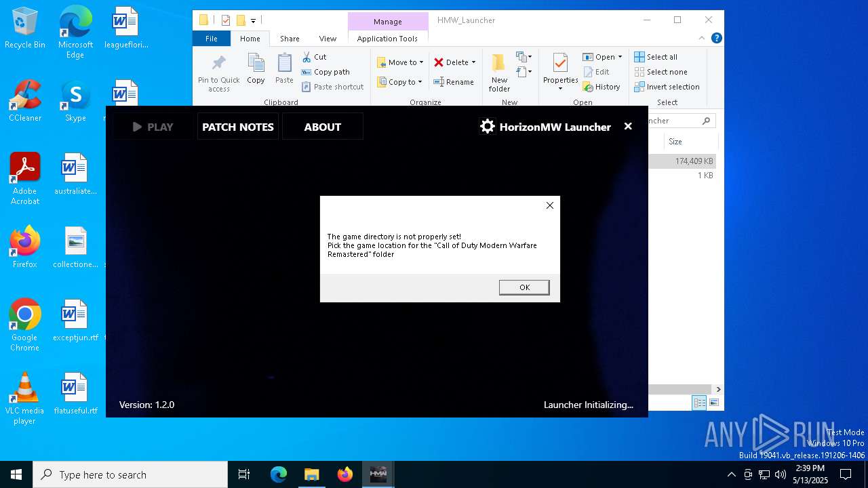Switch to the Home ribbon tab
Image resolution: width=868 pixels, height=488 pixels.
pyautogui.click(x=250, y=39)
